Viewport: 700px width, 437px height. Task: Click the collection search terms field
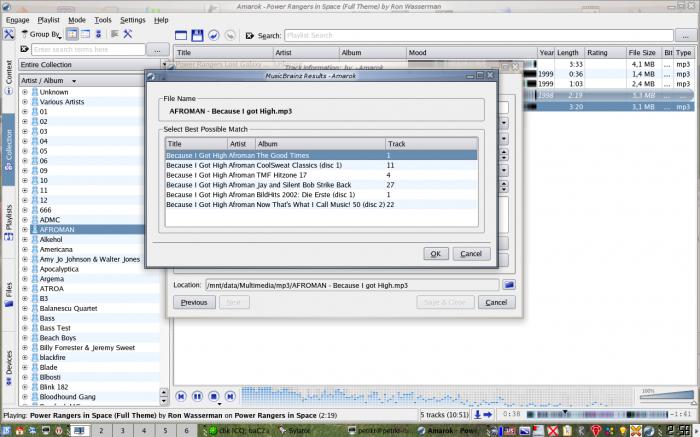(88, 50)
